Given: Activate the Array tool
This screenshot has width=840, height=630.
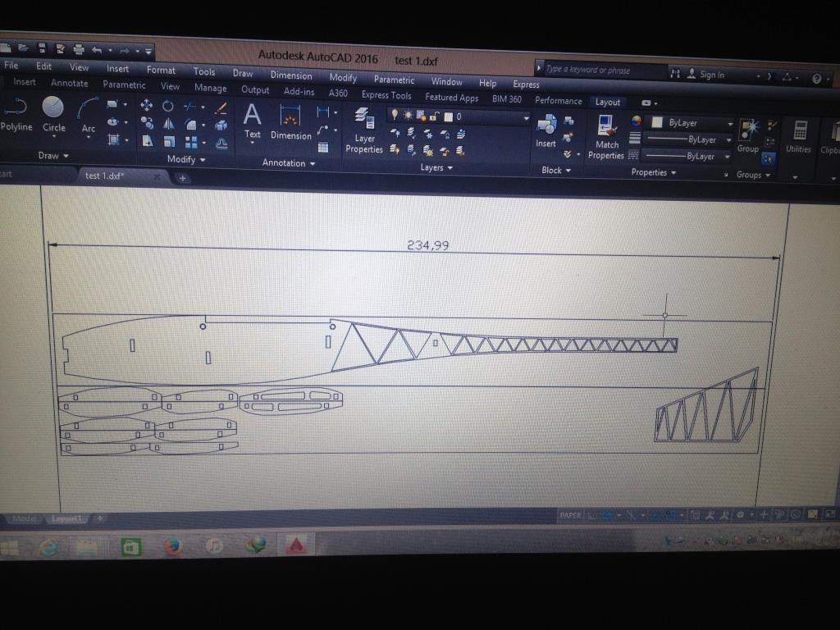Looking at the screenshot, I should pos(191,143).
